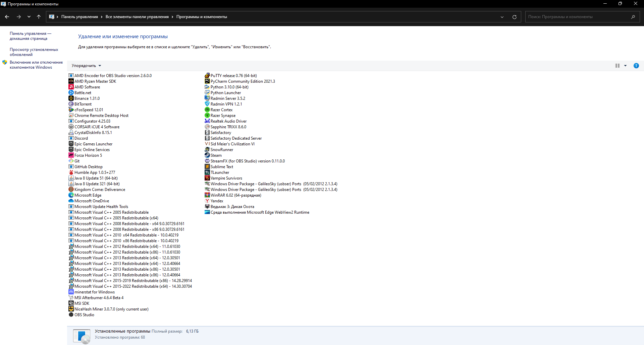
Task: Click the NiceHash Miner icon
Action: click(x=71, y=309)
